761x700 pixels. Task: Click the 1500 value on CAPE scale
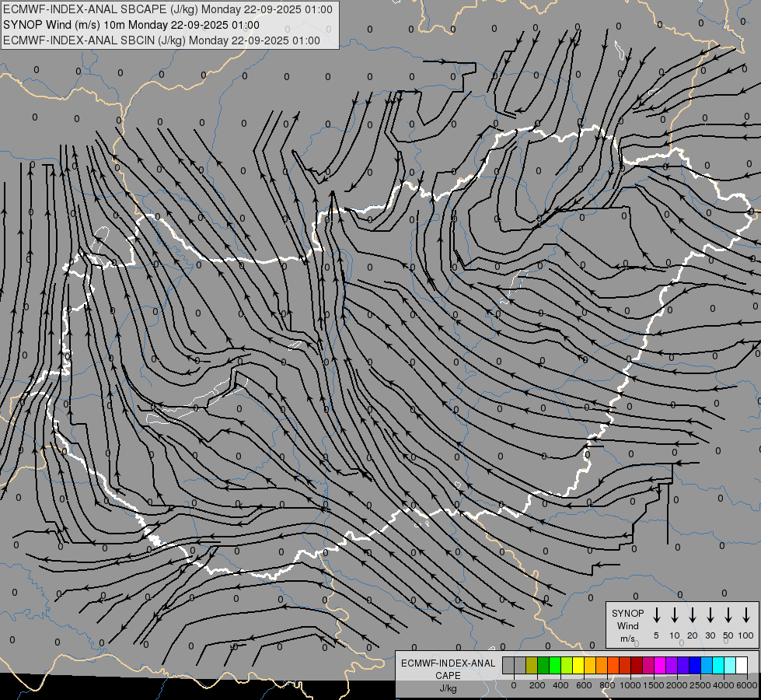coord(654,685)
